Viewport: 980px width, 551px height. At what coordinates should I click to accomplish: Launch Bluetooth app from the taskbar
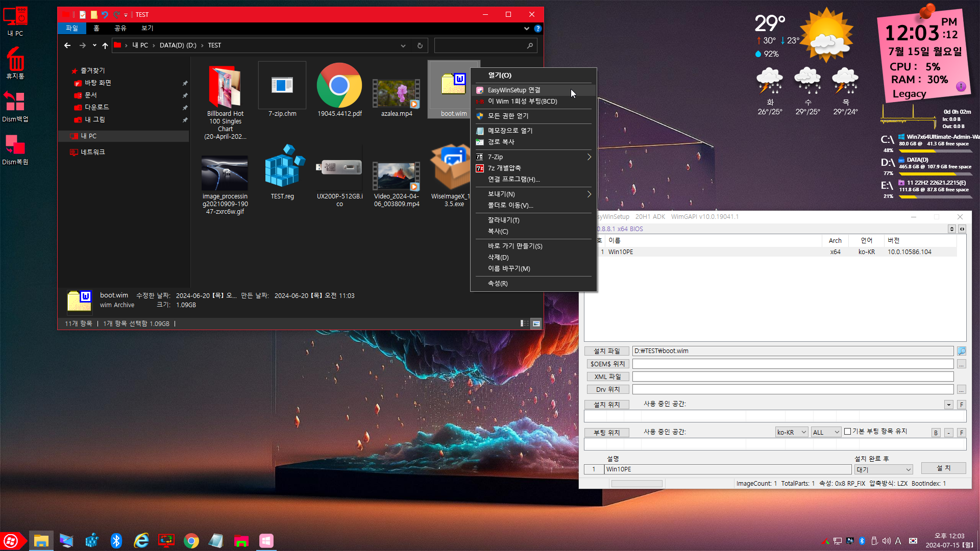pos(116,541)
